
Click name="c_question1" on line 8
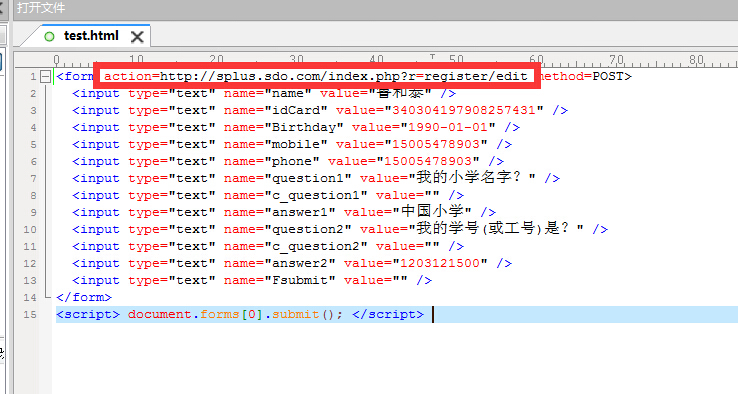pyautogui.click(x=296, y=195)
